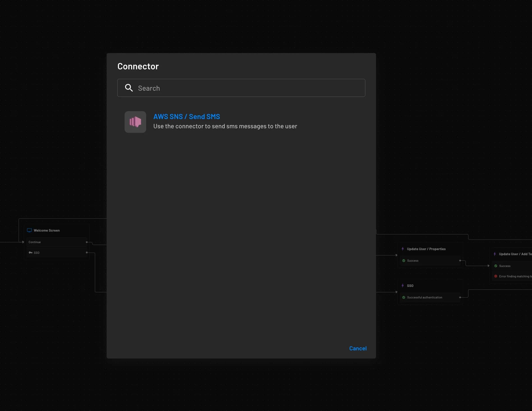532x411 pixels.
Task: Click the output port of the Continue action
Action: click(x=87, y=242)
